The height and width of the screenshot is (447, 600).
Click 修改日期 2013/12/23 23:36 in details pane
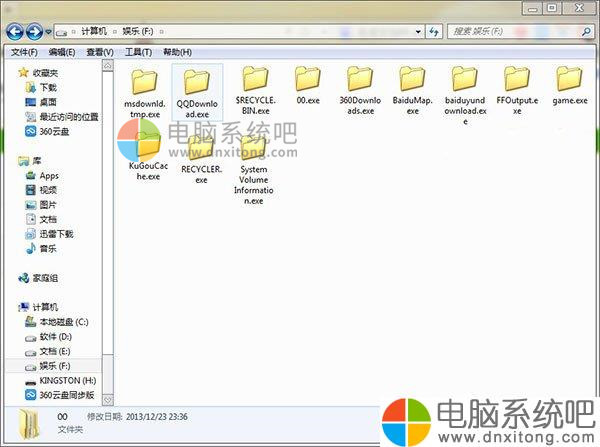137,417
